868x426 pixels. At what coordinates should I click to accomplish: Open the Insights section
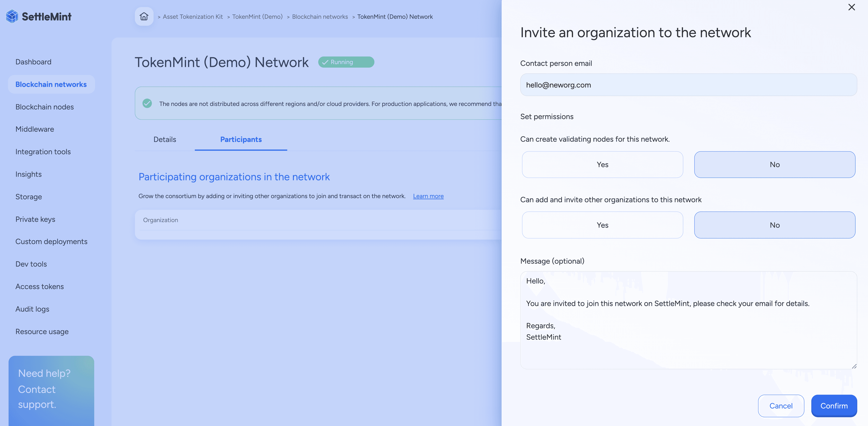(29, 174)
